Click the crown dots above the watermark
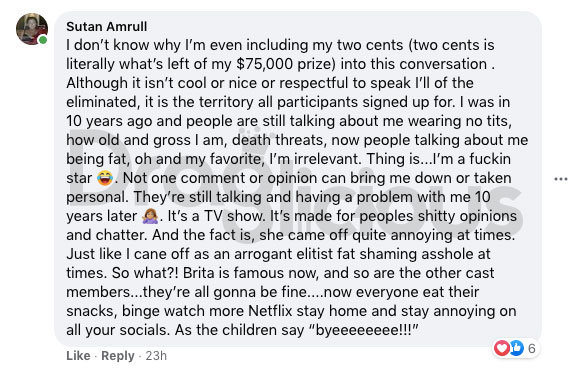The width and height of the screenshot is (584, 369). pos(257,132)
